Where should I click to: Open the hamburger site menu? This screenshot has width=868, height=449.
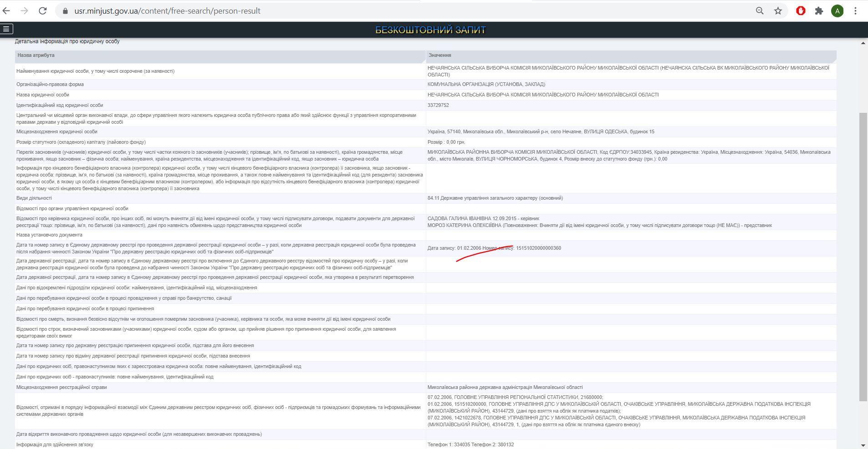(6, 29)
